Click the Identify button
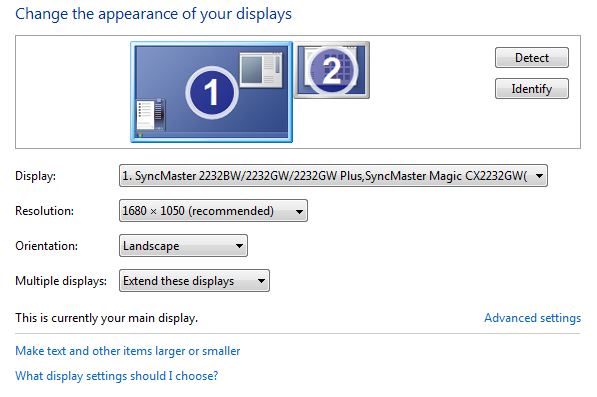Viewport: 597px width, 397px height. pos(532,89)
